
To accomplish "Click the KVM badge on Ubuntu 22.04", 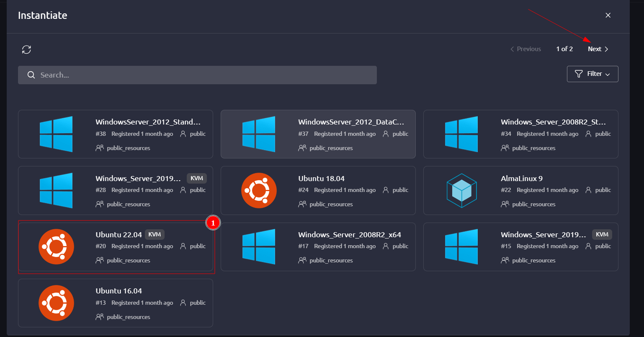I will [x=155, y=235].
